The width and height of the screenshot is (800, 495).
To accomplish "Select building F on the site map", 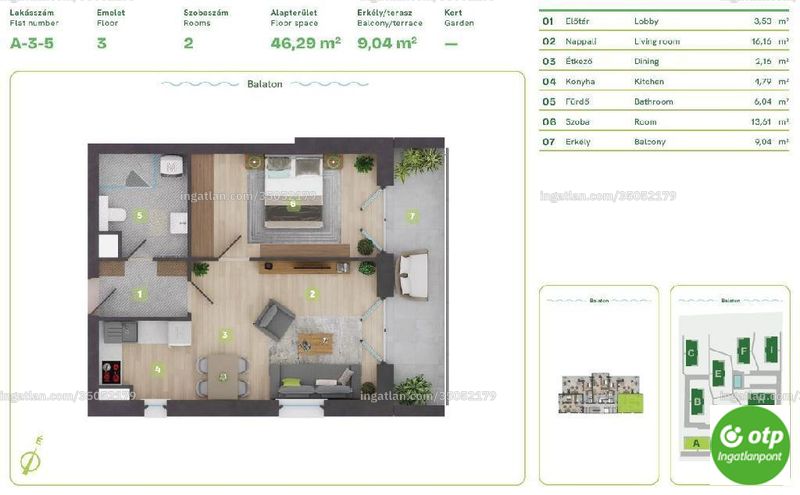I will coord(743,351).
